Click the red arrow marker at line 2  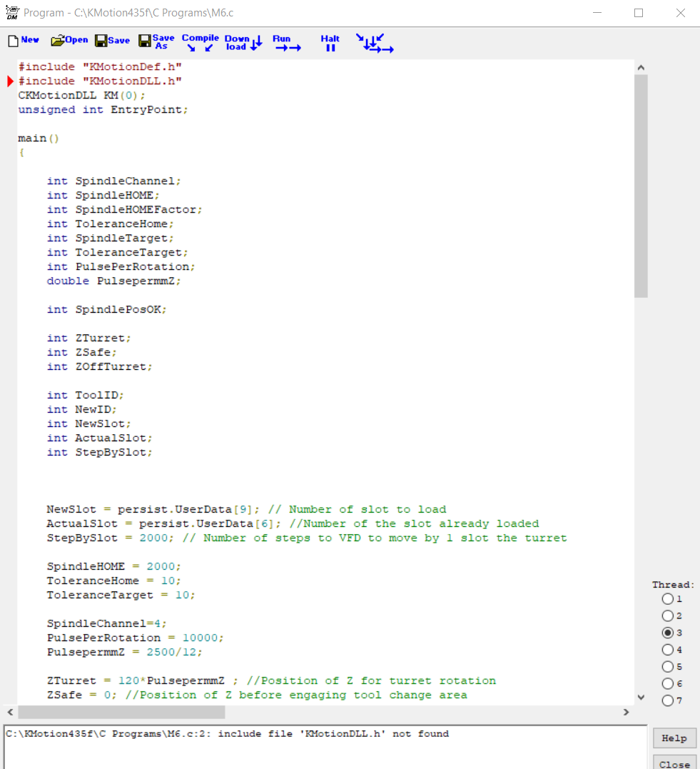pyautogui.click(x=11, y=81)
